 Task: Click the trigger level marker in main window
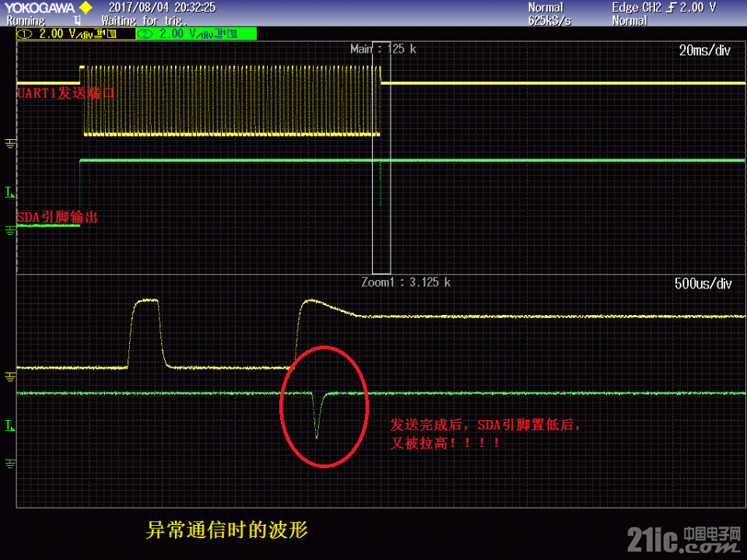[x=10, y=192]
